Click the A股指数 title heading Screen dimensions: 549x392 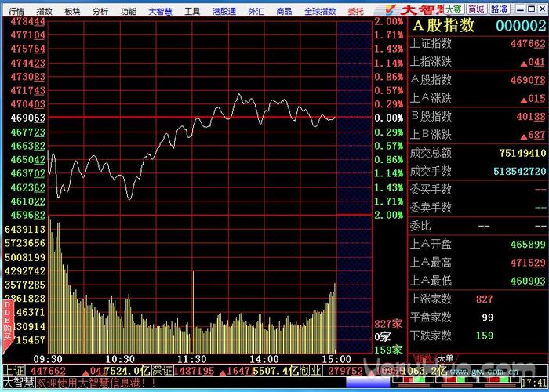(x=444, y=26)
